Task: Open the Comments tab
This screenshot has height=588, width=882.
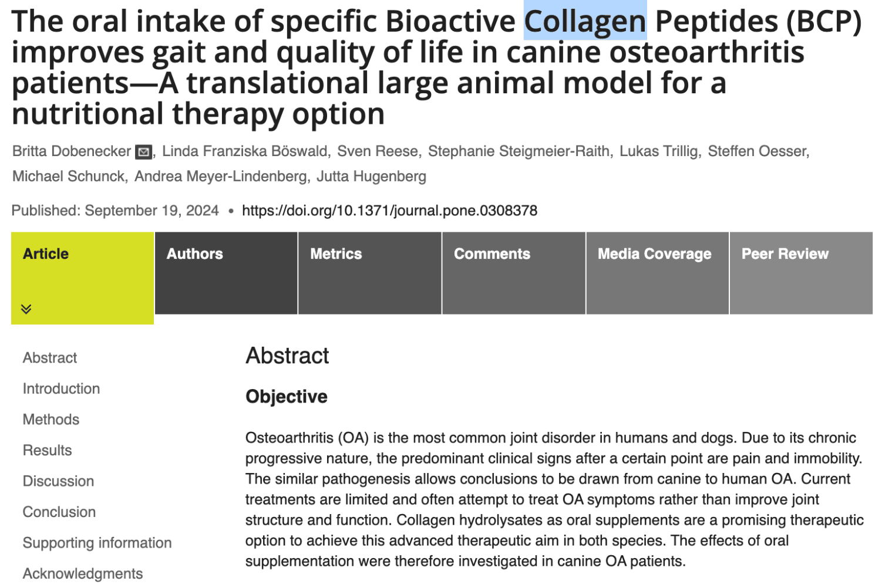Action: click(x=513, y=273)
